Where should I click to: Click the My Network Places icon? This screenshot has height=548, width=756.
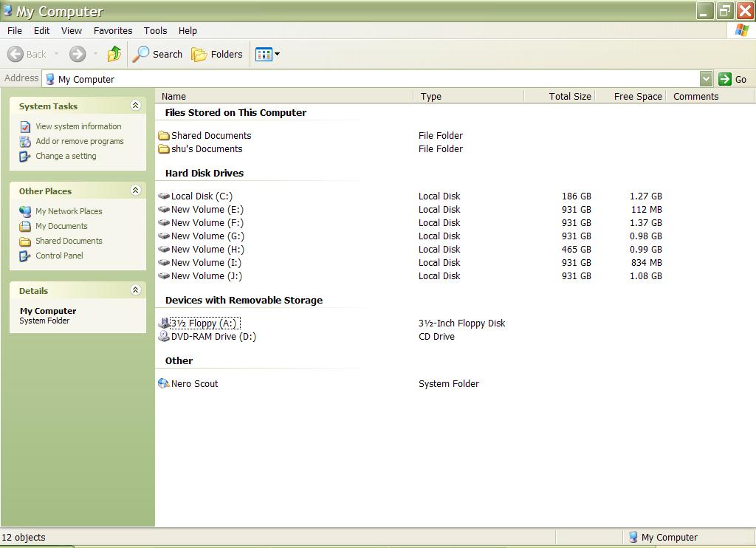coord(25,211)
